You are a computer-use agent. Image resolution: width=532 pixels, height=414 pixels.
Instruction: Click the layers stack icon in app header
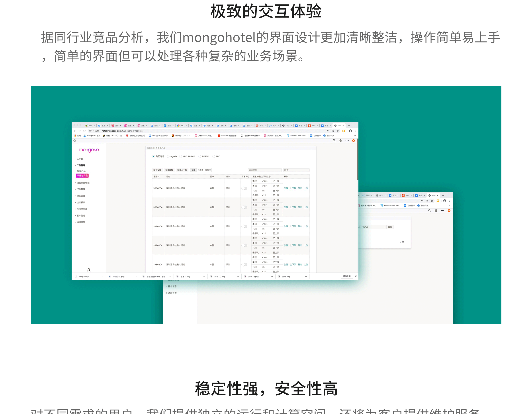(340, 141)
